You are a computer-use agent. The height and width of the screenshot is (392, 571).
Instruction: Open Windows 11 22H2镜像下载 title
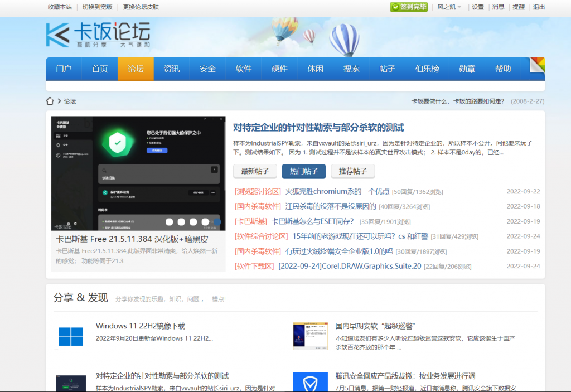point(140,326)
